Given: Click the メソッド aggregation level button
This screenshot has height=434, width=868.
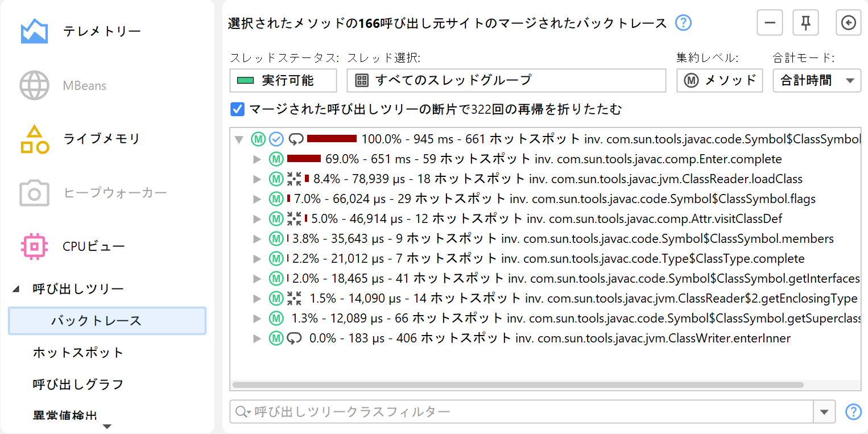Looking at the screenshot, I should (x=719, y=80).
